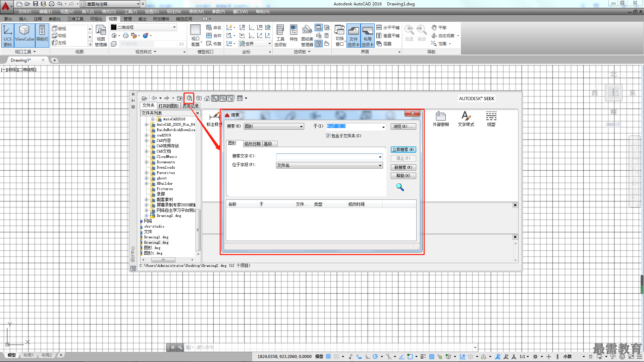Open DesignCenter Favorites star icon
The height and width of the screenshot is (362, 644).
point(199,98)
